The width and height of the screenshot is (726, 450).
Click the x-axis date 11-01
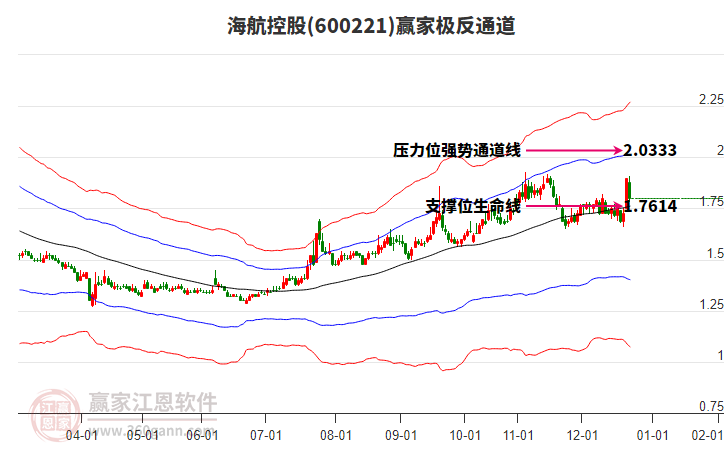point(518,435)
